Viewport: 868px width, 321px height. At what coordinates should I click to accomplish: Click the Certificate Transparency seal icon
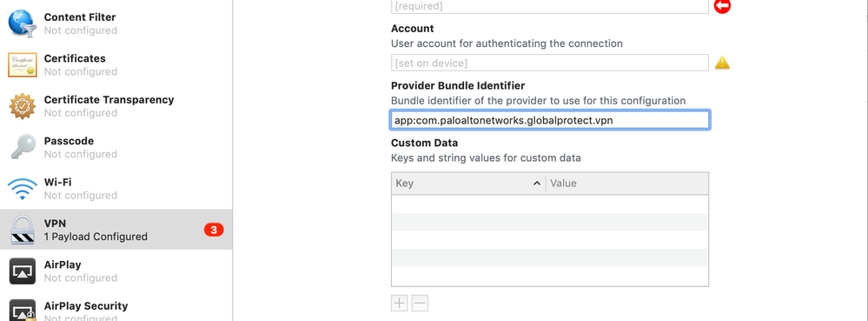point(23,106)
